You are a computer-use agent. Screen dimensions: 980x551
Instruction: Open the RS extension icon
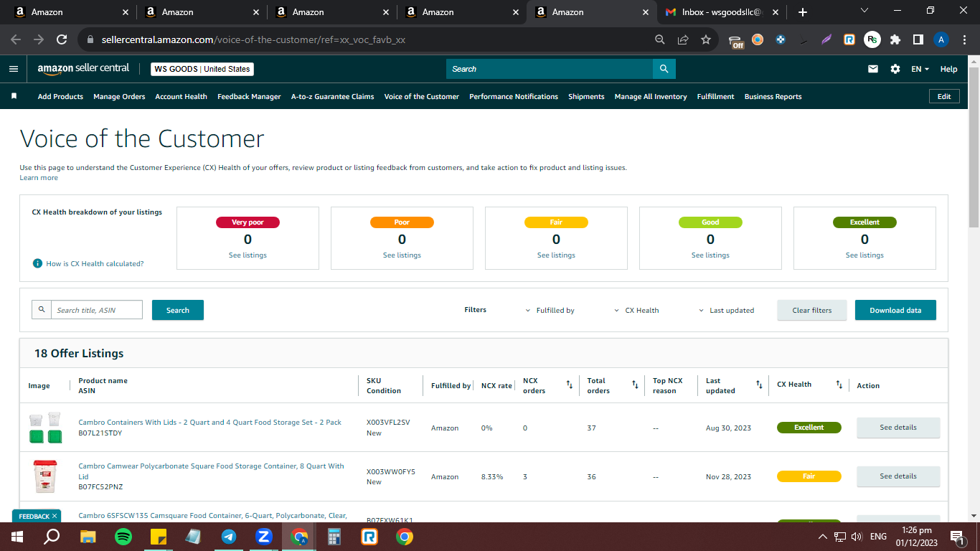pyautogui.click(x=872, y=39)
